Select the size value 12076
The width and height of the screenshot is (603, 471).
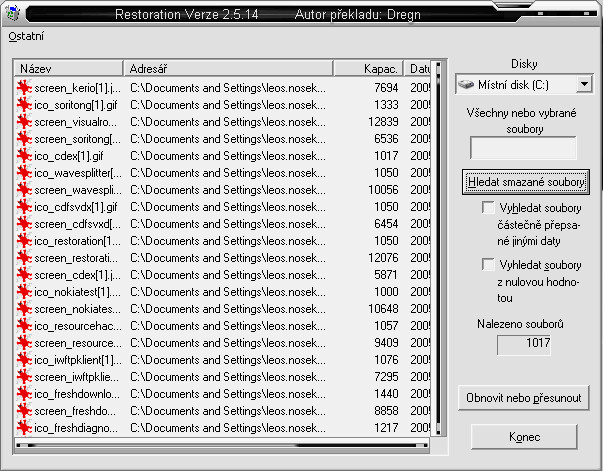383,258
